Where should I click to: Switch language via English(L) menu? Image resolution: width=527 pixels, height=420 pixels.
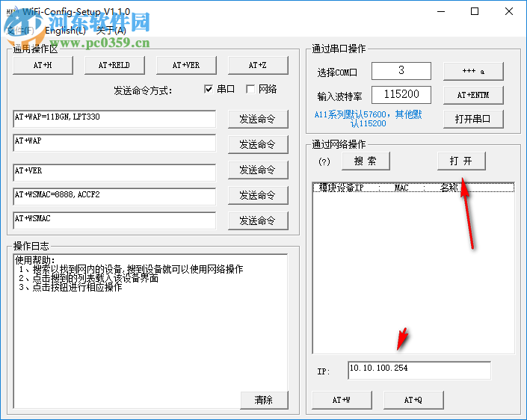tap(66, 31)
